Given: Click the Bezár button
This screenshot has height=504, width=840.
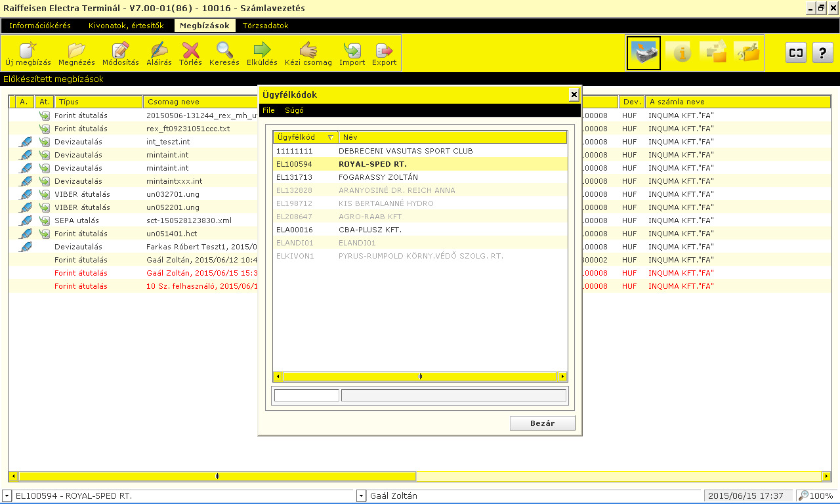Looking at the screenshot, I should pyautogui.click(x=543, y=423).
